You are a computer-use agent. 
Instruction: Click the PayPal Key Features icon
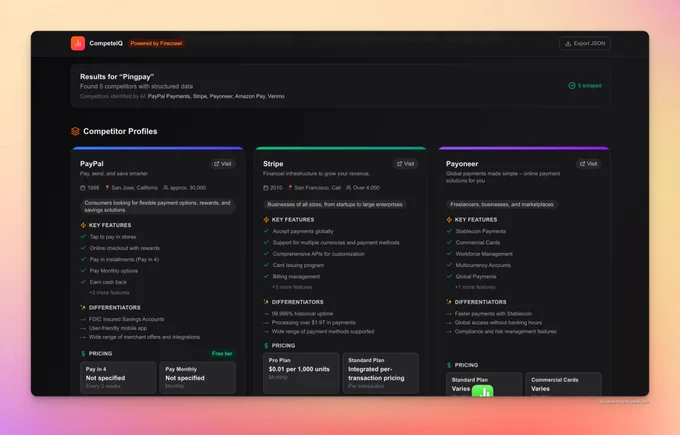click(83, 225)
